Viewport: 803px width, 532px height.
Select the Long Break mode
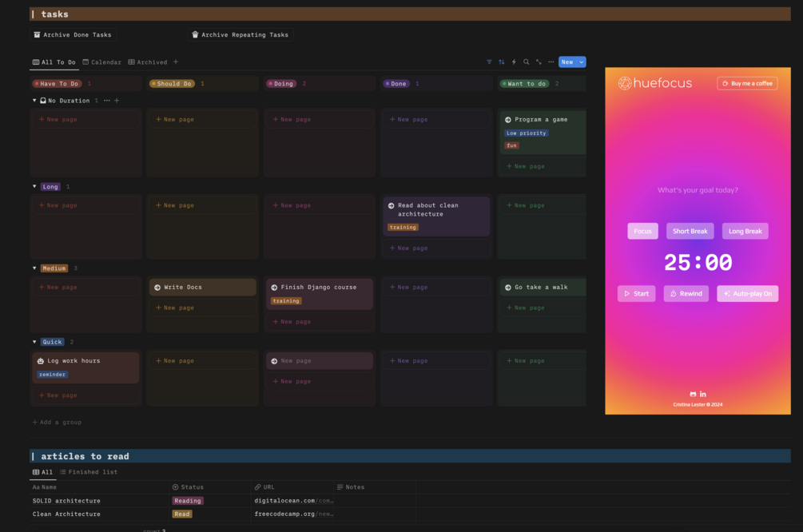tap(745, 231)
